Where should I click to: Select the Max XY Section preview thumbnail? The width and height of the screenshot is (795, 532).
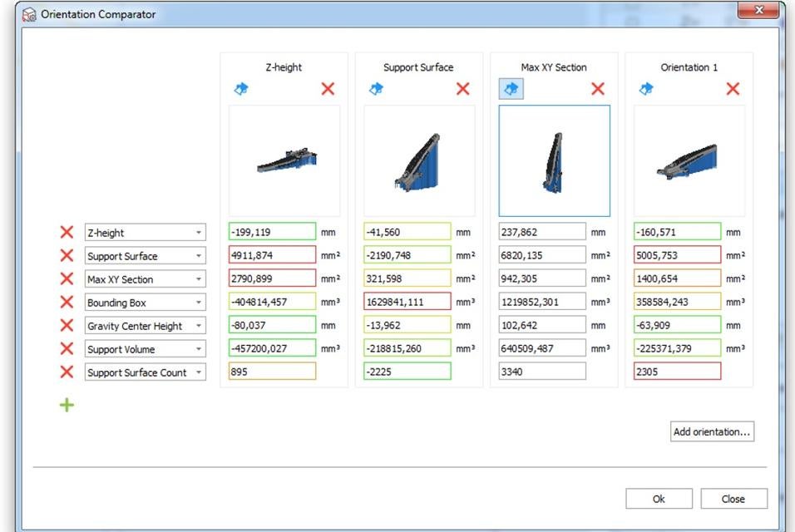coord(553,160)
